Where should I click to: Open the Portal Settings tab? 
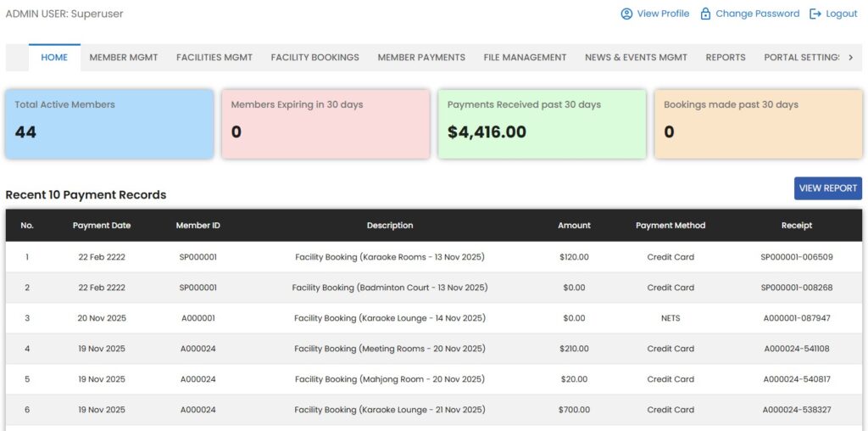click(x=801, y=58)
